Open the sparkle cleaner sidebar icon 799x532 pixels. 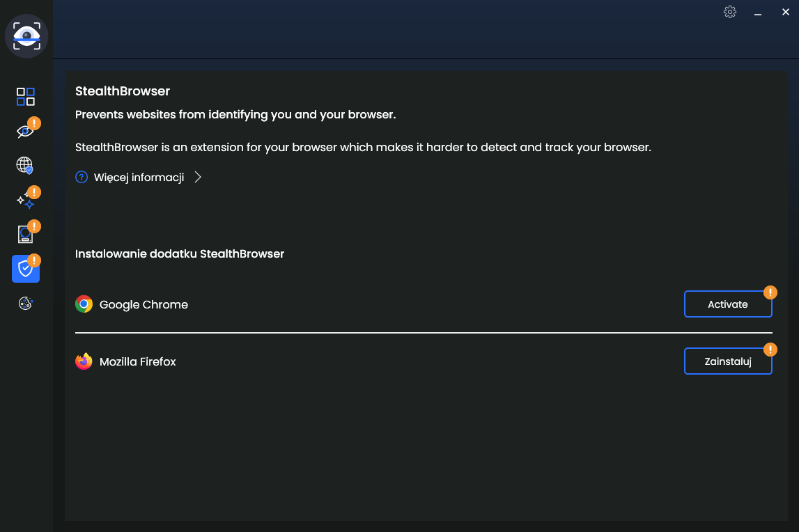[x=26, y=201]
